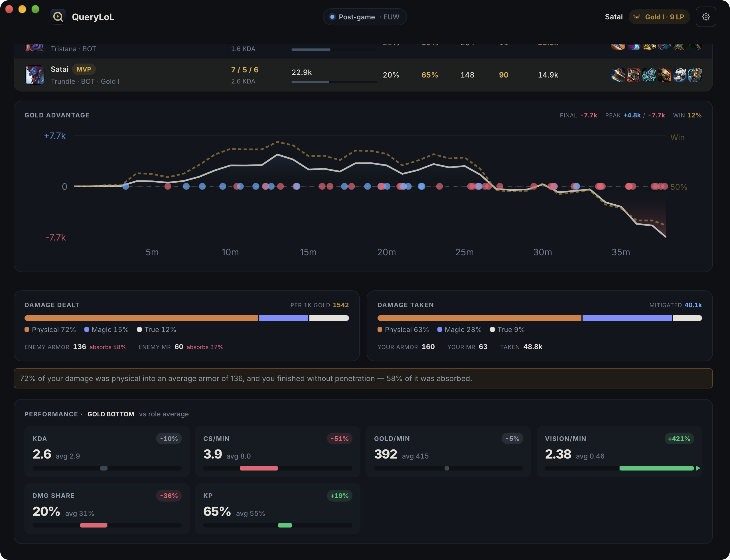Click the rank emblem icon beside Gold I
Image resolution: width=730 pixels, height=560 pixels.
click(637, 17)
